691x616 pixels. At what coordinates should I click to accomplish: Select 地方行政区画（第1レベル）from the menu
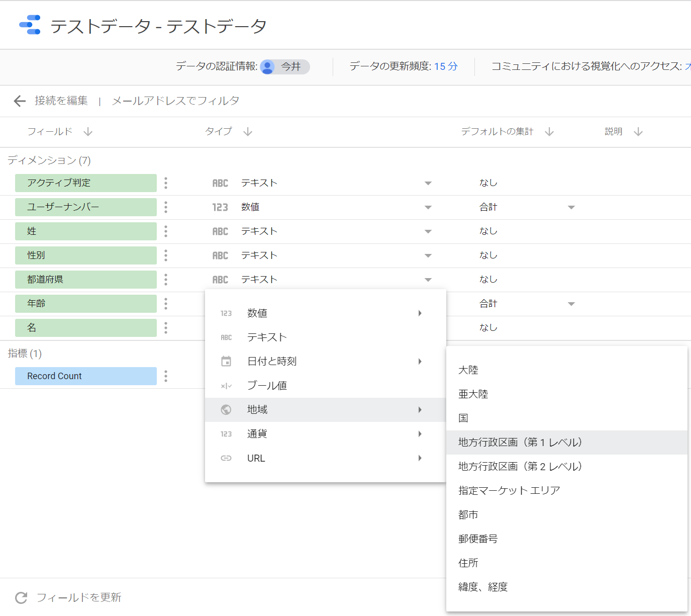[x=519, y=443]
